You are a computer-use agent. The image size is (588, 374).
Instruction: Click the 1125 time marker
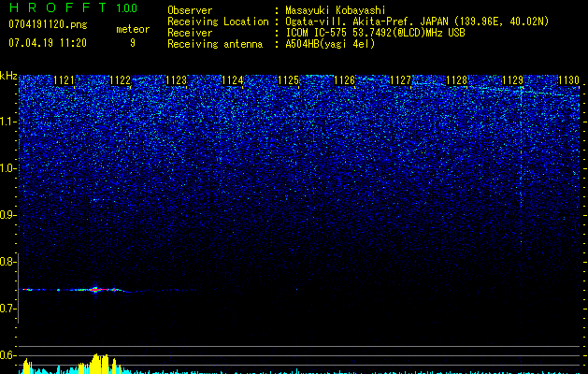pos(288,80)
